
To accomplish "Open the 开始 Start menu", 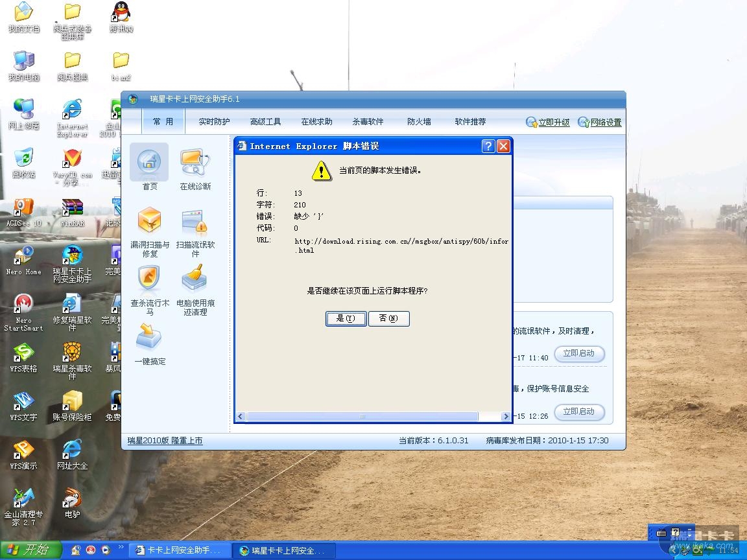I will tap(30, 550).
